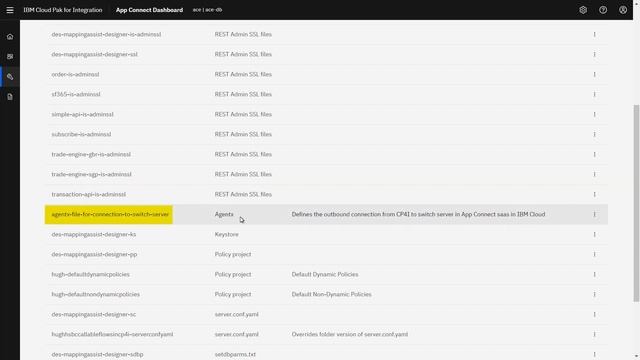Open overflow menu for trade-engine-gbr-is-adminssl row

tap(594, 154)
